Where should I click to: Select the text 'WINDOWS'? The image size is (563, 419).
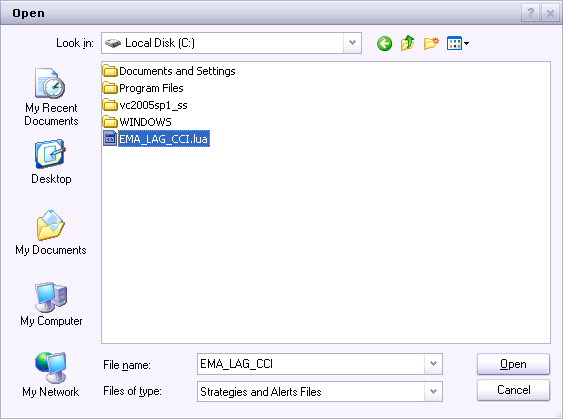click(145, 122)
